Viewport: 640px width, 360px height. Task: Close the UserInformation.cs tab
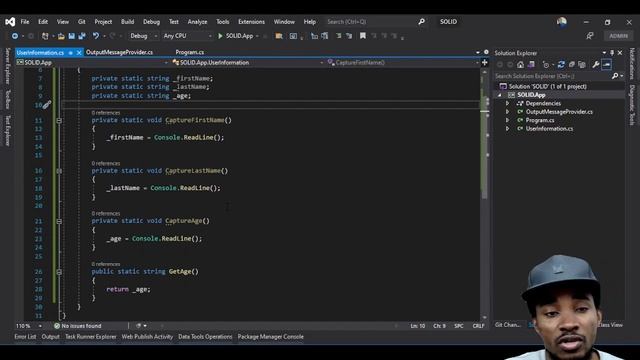point(79,53)
